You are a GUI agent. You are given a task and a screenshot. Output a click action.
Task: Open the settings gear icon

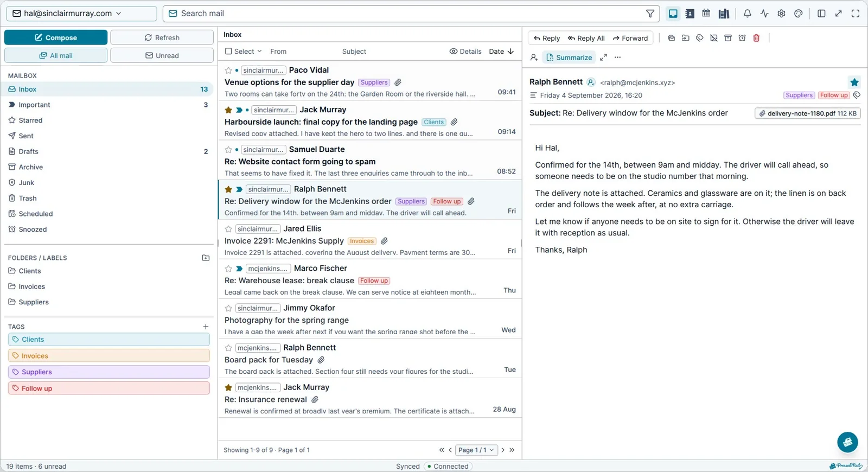click(x=781, y=14)
